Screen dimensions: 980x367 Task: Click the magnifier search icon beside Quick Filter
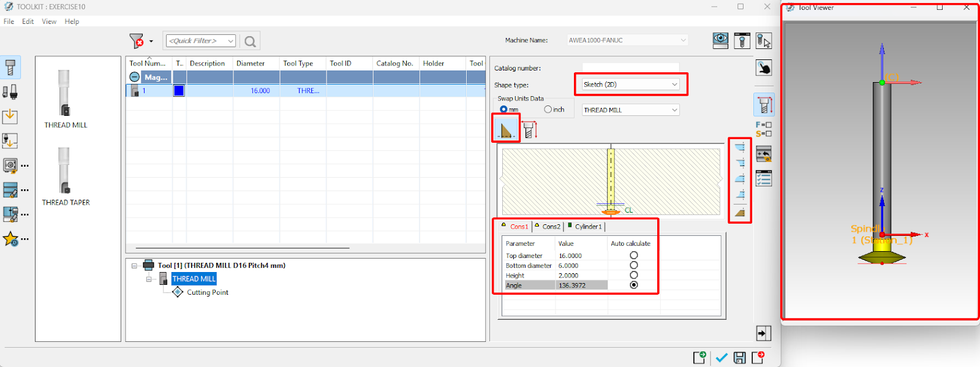point(250,41)
